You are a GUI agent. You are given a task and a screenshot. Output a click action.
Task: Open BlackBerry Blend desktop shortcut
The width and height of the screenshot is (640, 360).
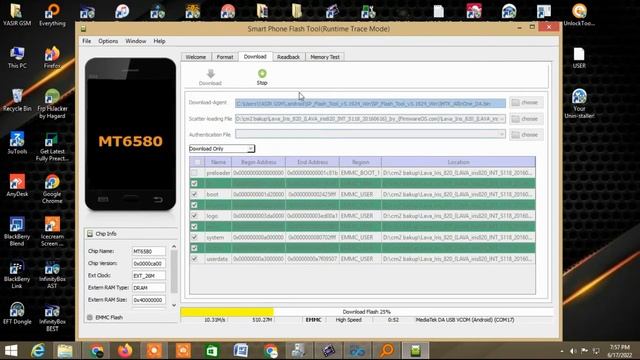17,231
